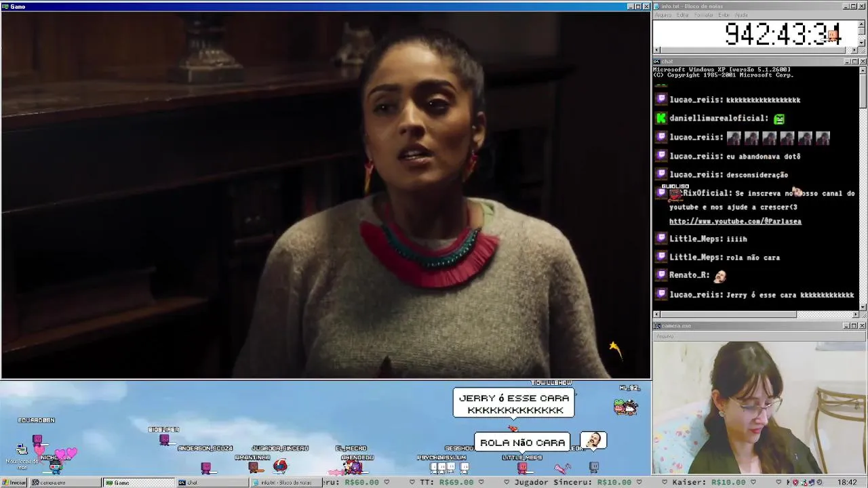The width and height of the screenshot is (868, 488).
Task: Open the Arquivo menu in Bloco de notas
Action: 663,15
